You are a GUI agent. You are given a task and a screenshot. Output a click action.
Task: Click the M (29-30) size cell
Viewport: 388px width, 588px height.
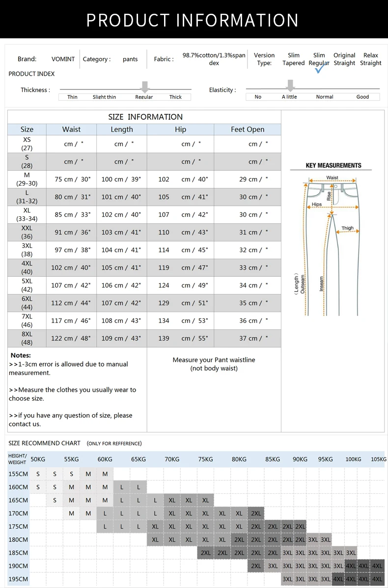27,179
